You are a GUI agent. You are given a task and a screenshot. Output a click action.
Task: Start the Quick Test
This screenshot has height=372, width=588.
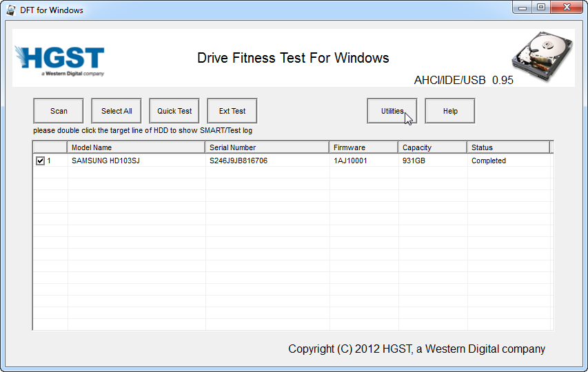(x=174, y=111)
